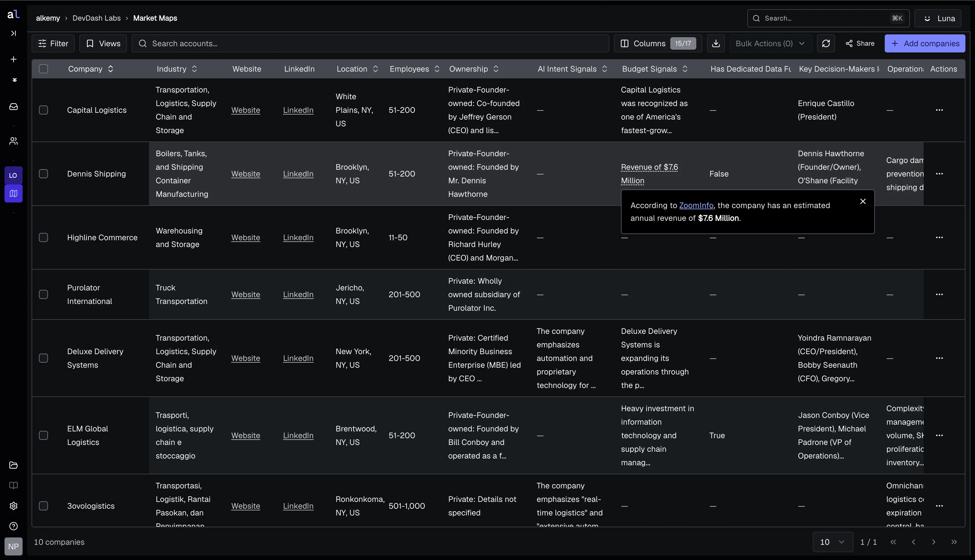The width and height of the screenshot is (975, 560).
Task: Click the download export icon
Action: pos(716,43)
